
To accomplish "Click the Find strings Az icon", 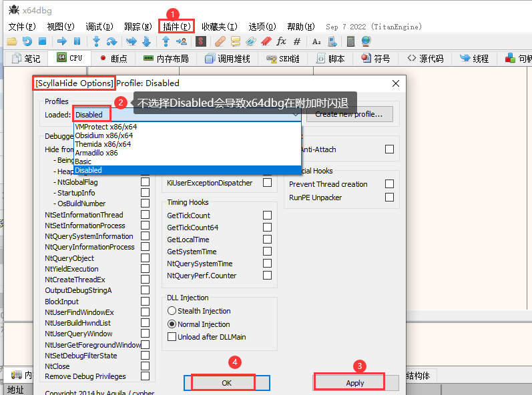I will [316, 41].
